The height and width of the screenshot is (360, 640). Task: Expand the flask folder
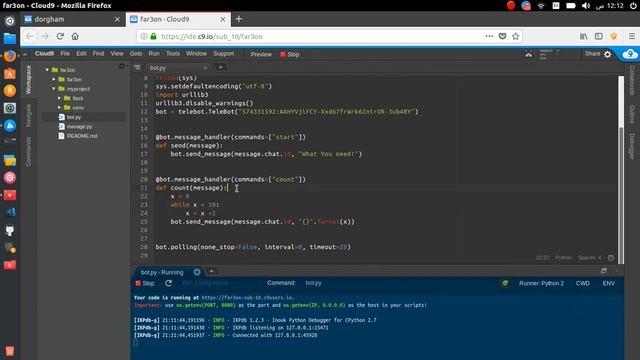60,98
